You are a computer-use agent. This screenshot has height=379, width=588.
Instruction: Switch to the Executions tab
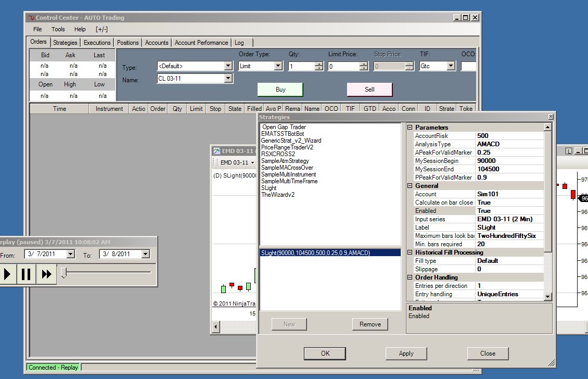pyautogui.click(x=97, y=42)
